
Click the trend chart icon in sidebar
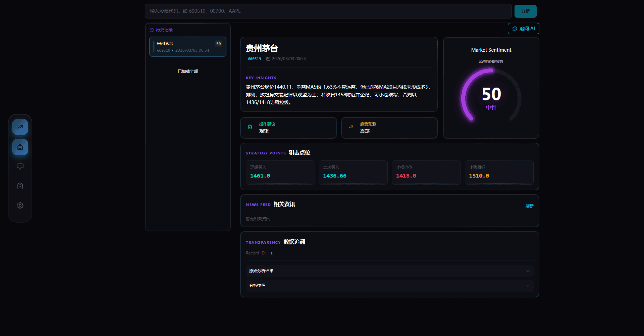coord(20,127)
